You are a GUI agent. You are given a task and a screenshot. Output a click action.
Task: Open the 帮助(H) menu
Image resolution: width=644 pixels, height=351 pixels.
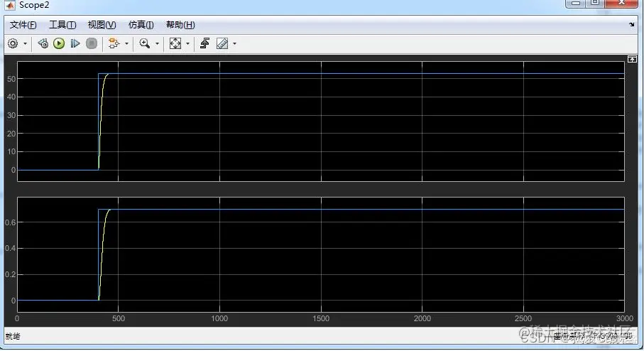click(x=180, y=25)
